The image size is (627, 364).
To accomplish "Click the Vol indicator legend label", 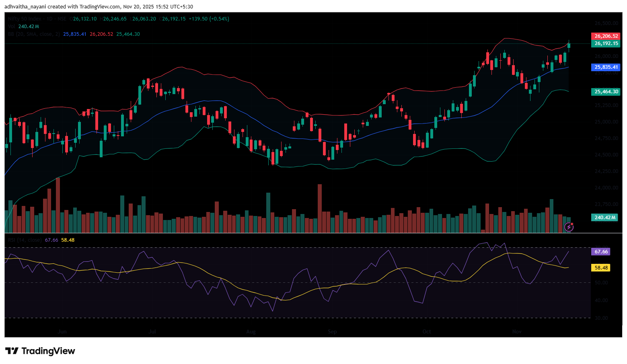I will click(12, 27).
